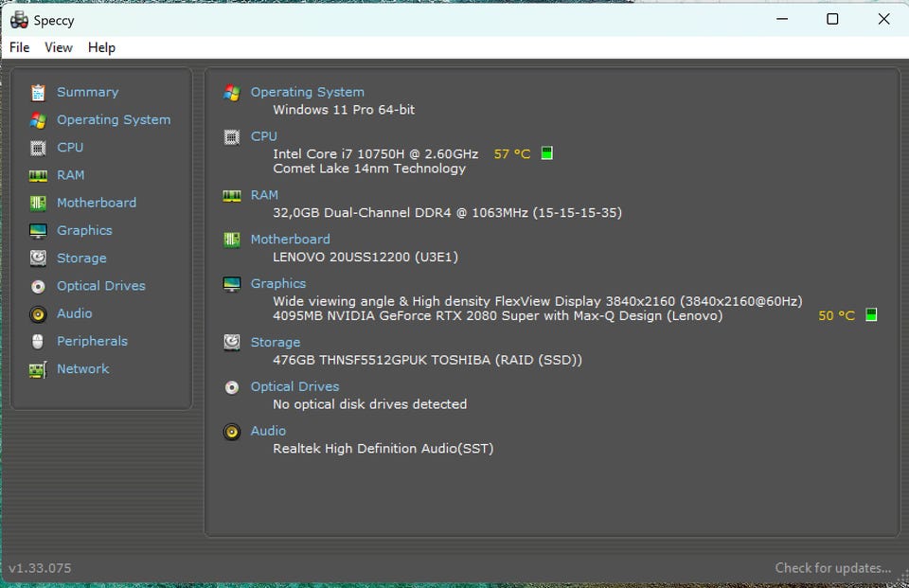Open the File menu
The image size is (909, 588).
(20, 47)
